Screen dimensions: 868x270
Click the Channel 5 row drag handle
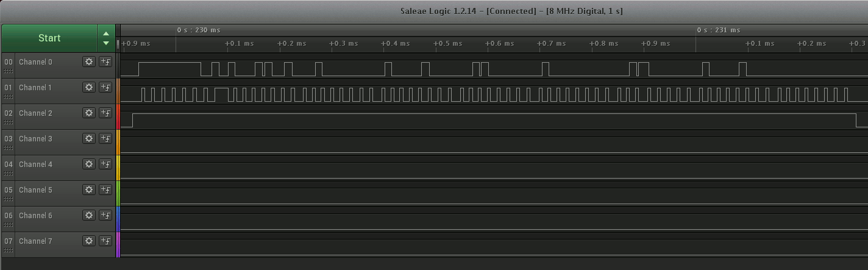click(x=9, y=199)
